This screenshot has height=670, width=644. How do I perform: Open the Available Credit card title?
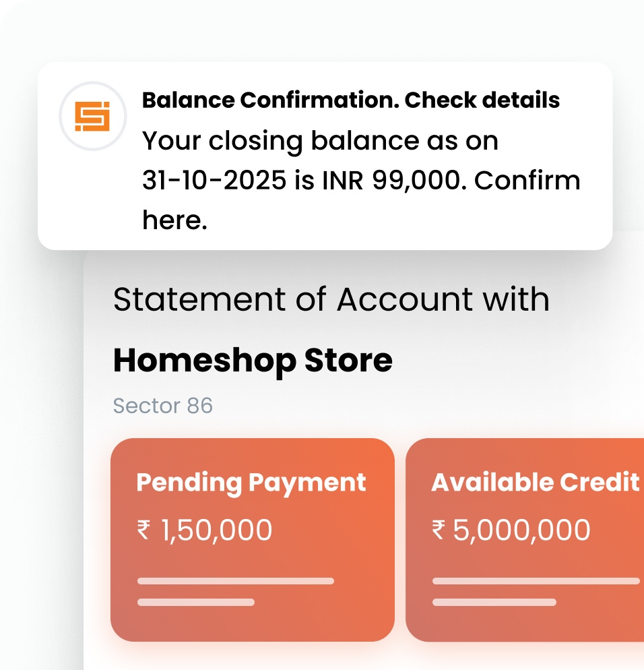(x=535, y=483)
